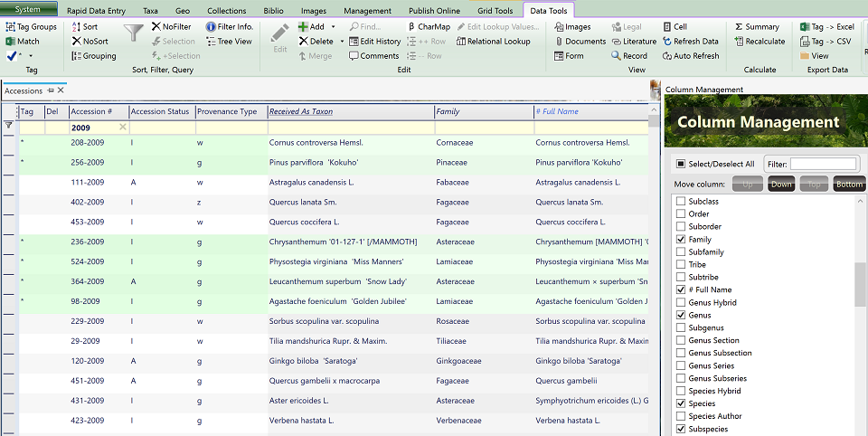
Task: Clear the 2009 accession filter
Action: (x=123, y=128)
